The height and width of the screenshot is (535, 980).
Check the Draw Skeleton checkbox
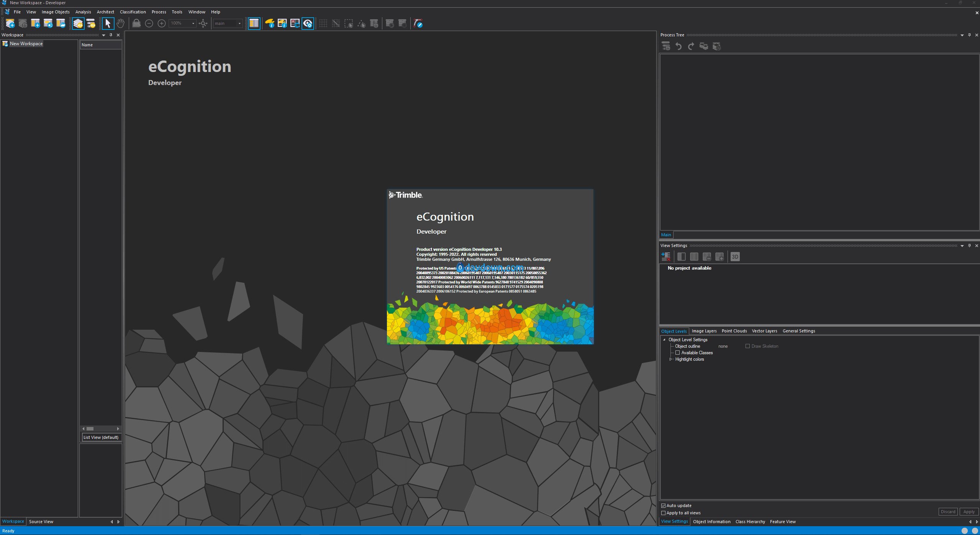coord(747,346)
